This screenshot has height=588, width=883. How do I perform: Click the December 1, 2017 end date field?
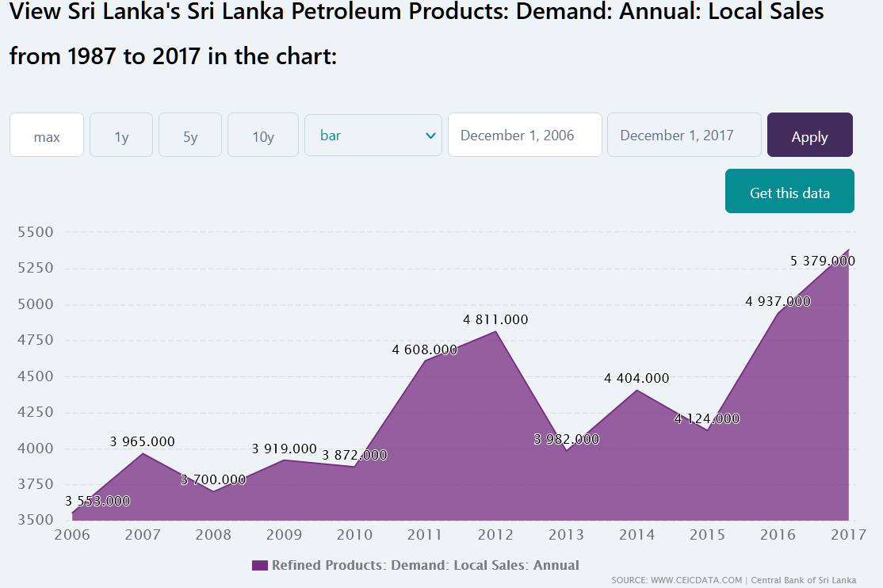pos(684,136)
